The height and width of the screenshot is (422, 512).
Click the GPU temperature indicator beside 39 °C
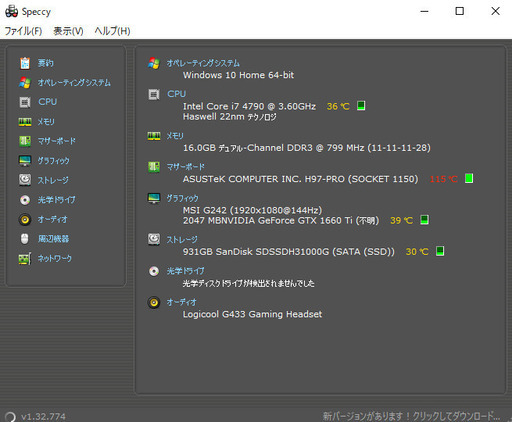424,220
